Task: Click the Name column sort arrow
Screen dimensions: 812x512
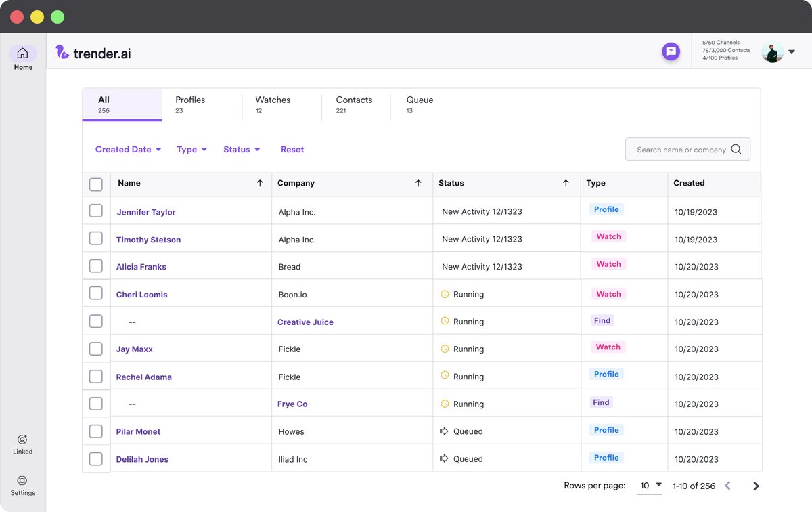Action: click(260, 183)
